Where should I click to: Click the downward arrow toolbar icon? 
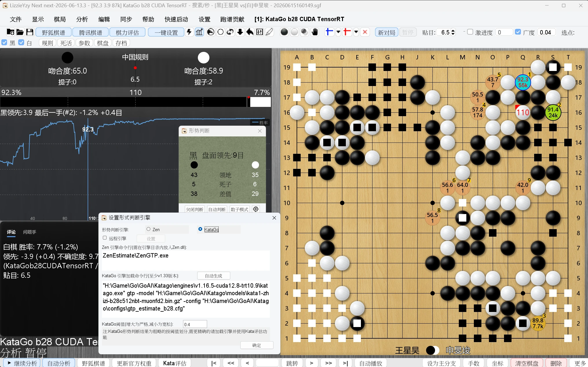click(240, 32)
